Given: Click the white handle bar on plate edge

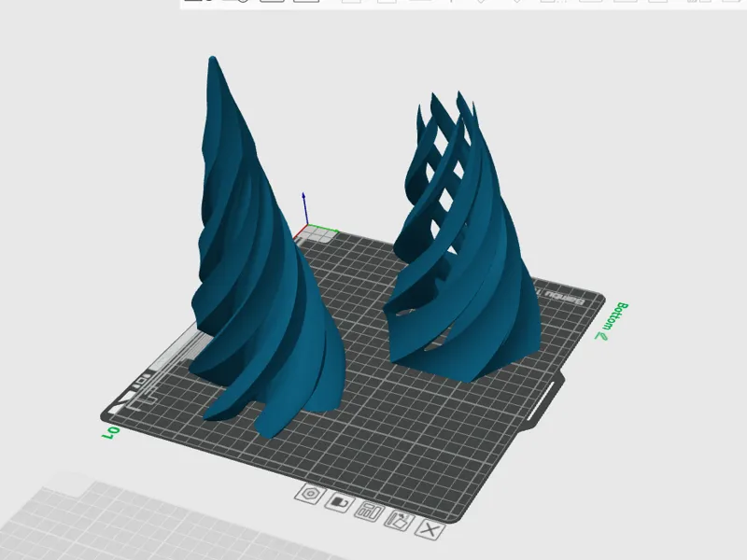Looking at the screenshot, I should click(542, 400).
